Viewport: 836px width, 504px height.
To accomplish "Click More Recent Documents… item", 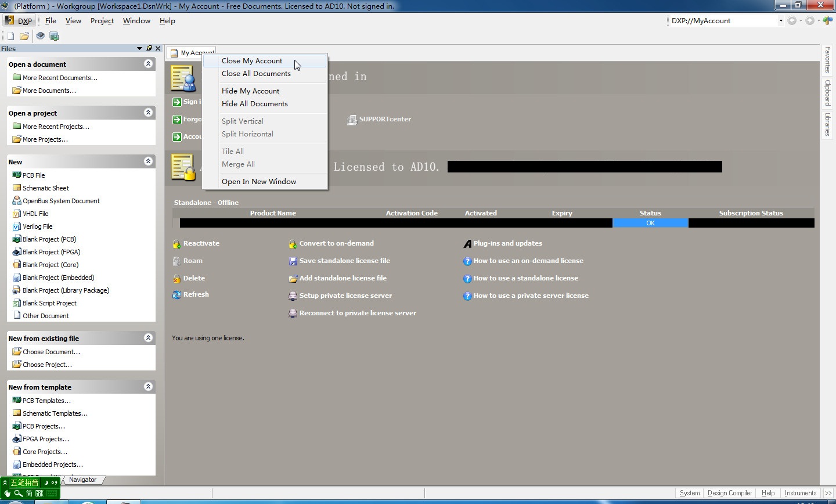I will click(x=60, y=78).
